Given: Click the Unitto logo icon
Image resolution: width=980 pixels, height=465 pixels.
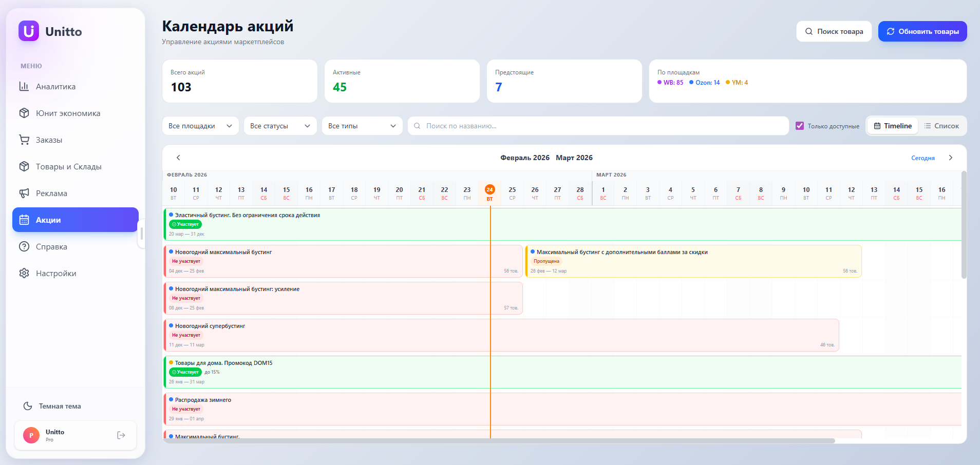Looking at the screenshot, I should tap(29, 31).
